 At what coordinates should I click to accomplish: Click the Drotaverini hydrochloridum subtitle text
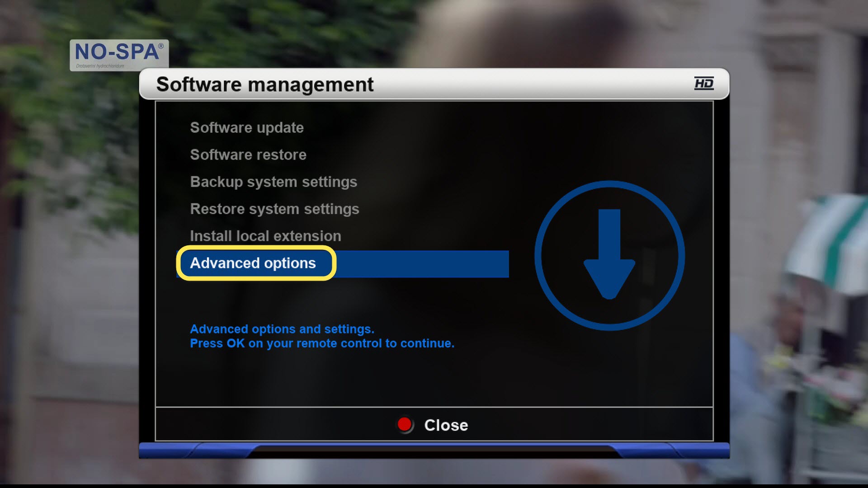tap(100, 66)
